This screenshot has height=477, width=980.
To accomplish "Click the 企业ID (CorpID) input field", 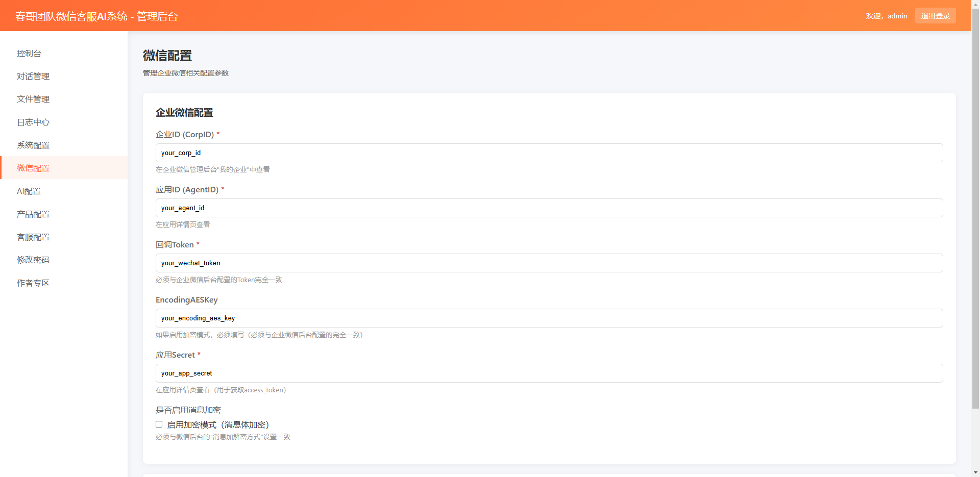I will pos(549,153).
